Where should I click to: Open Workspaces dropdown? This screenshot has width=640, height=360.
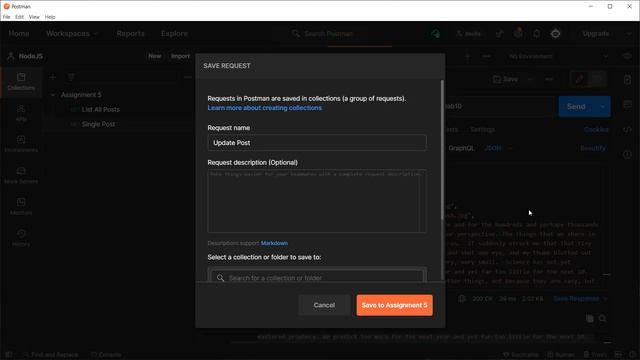[x=71, y=33]
